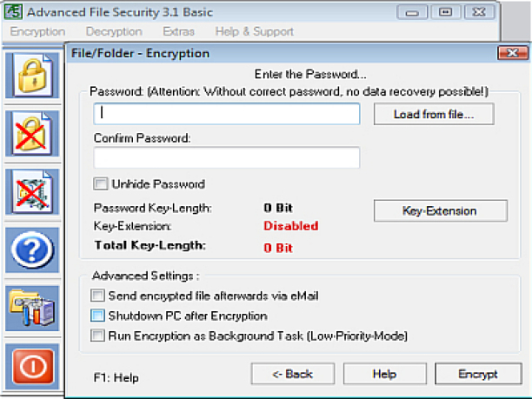This screenshot has width=532, height=399.
Task: Click the Load from file button
Action: coord(435,114)
